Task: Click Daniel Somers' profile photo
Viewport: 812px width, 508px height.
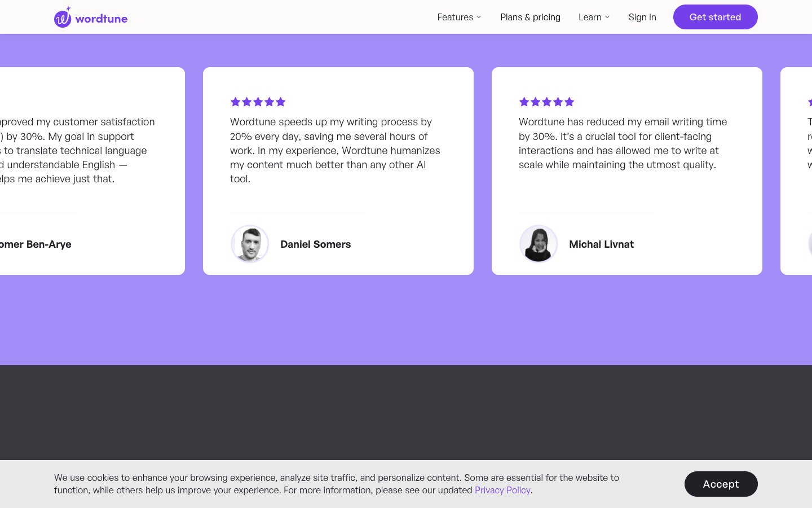Action: [x=250, y=244]
